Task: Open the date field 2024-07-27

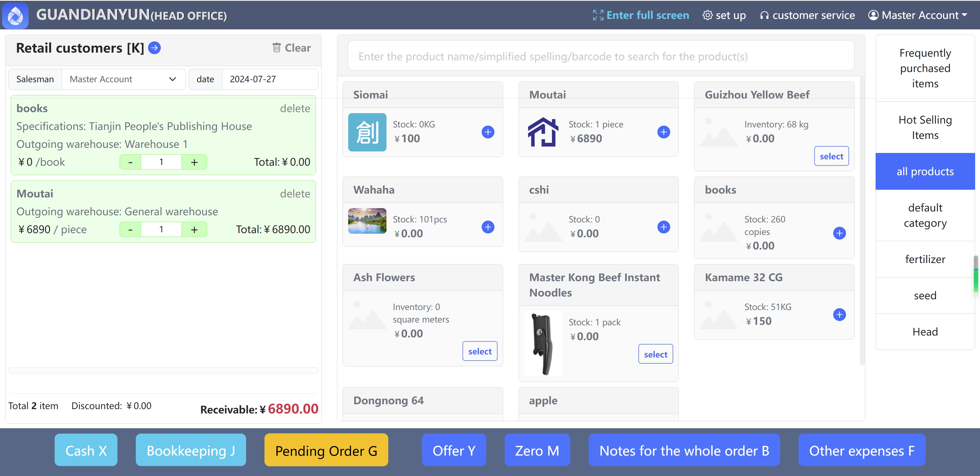Action: click(x=269, y=79)
